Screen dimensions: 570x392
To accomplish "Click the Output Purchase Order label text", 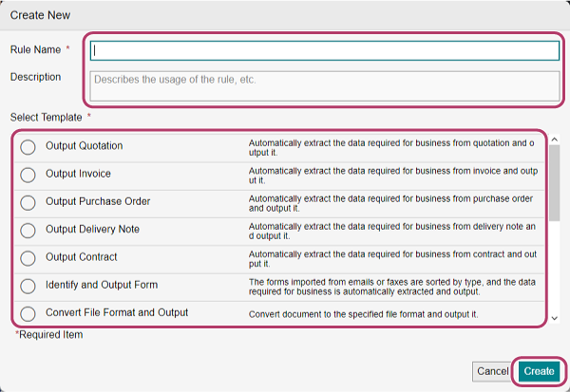I will pyautogui.click(x=98, y=201).
